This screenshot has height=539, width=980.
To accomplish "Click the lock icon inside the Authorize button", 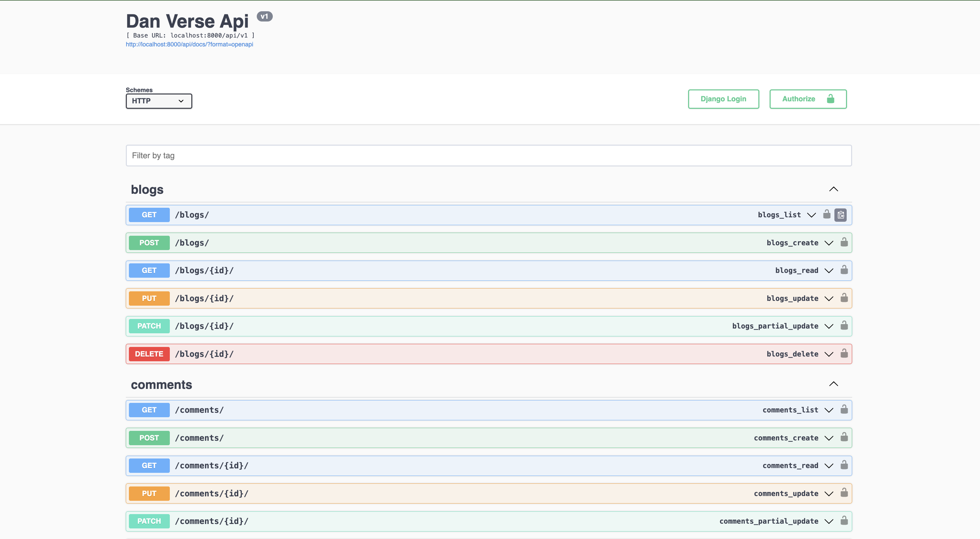I will (x=830, y=99).
